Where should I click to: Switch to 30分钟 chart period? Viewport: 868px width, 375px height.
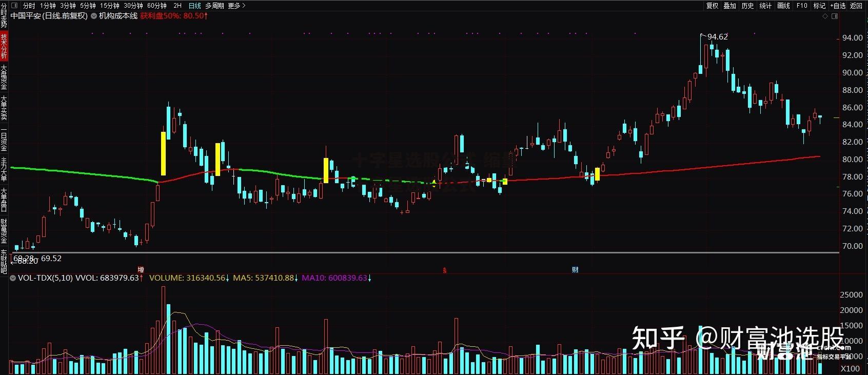(133, 6)
